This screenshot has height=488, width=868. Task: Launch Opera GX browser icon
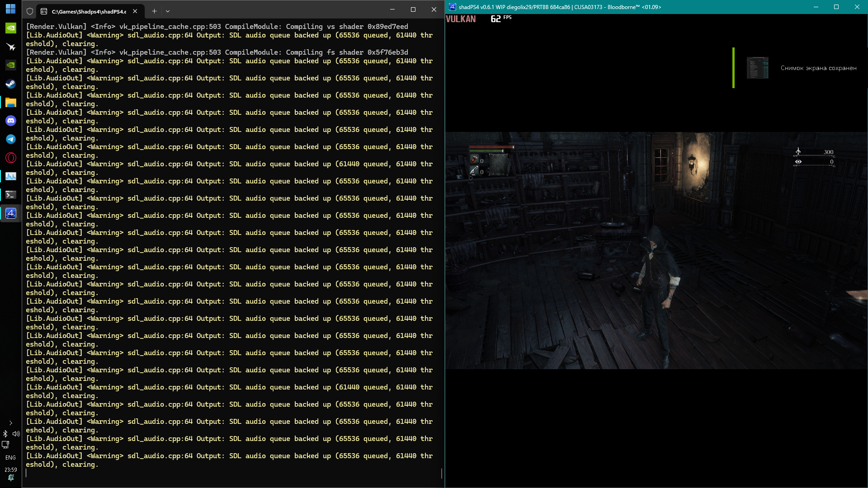coord(10,158)
